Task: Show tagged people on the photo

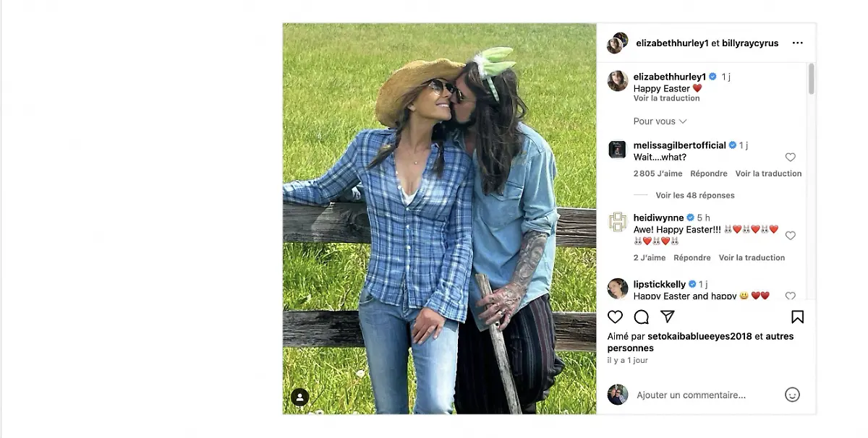Action: click(299, 397)
